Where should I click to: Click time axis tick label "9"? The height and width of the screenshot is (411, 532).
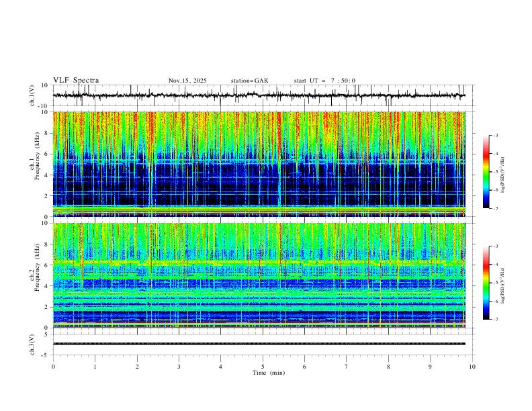pyautogui.click(x=430, y=367)
